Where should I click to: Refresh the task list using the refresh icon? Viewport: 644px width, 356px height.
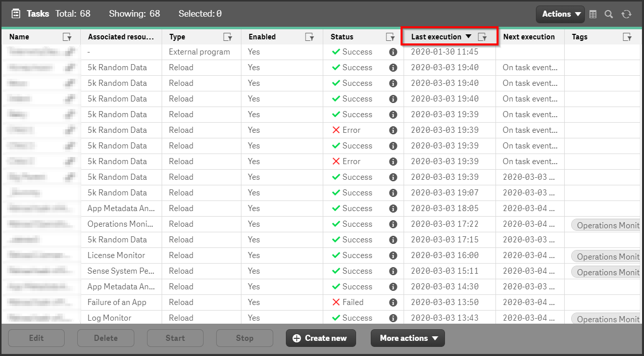(626, 15)
